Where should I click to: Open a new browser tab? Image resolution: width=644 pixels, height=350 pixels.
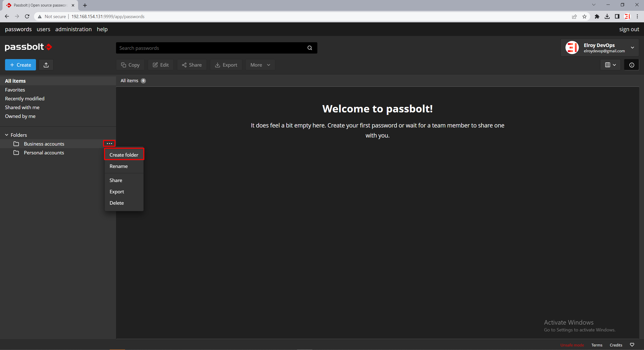(x=85, y=5)
